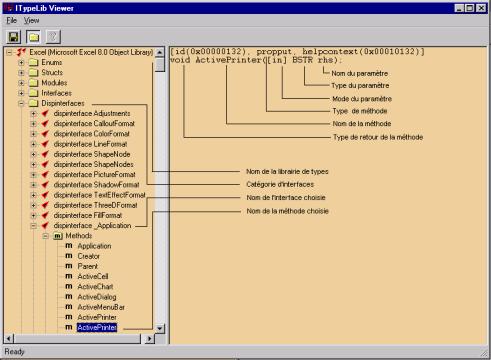Select dispinterface FillFormat in the tree
This screenshot has height=360, width=491.
tap(88, 216)
